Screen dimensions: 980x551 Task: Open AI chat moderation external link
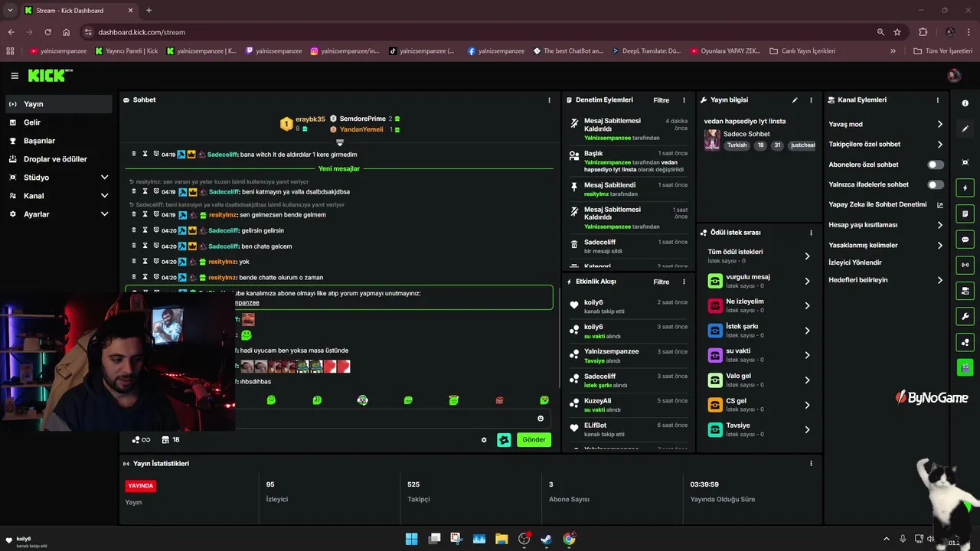pyautogui.click(x=940, y=205)
